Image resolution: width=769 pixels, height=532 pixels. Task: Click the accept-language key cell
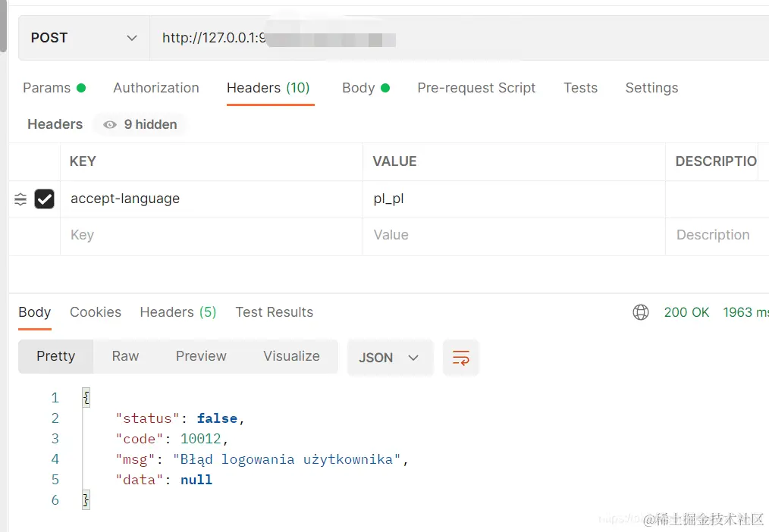pyautogui.click(x=212, y=199)
